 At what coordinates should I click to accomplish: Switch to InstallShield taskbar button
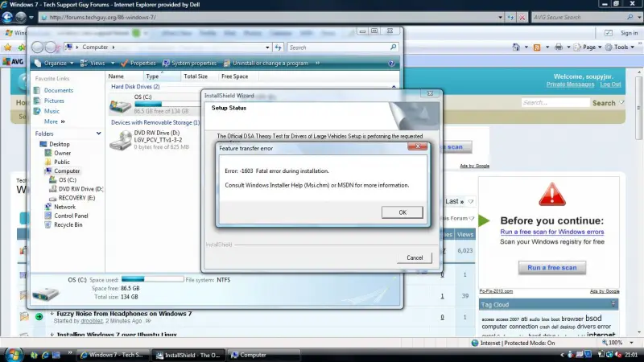[x=188, y=355]
